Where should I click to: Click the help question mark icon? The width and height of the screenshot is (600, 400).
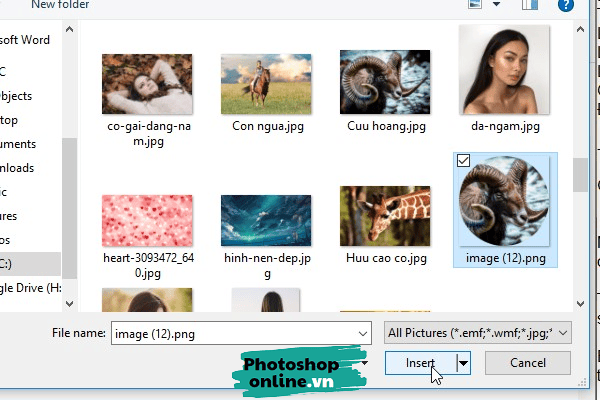tap(566, 5)
